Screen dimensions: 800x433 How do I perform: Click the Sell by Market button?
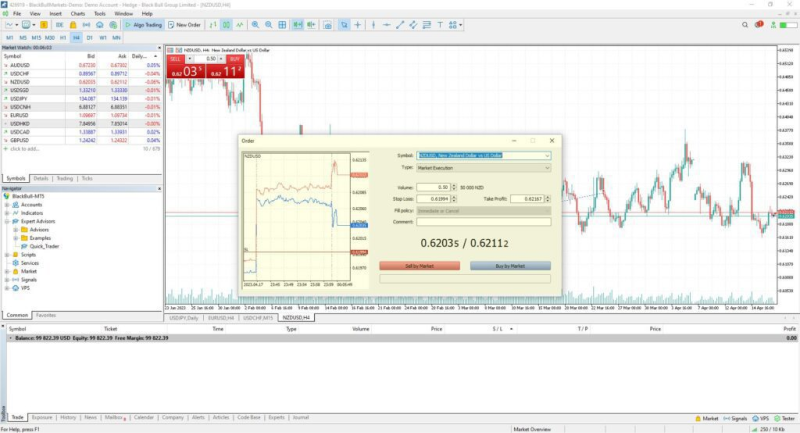tap(419, 266)
